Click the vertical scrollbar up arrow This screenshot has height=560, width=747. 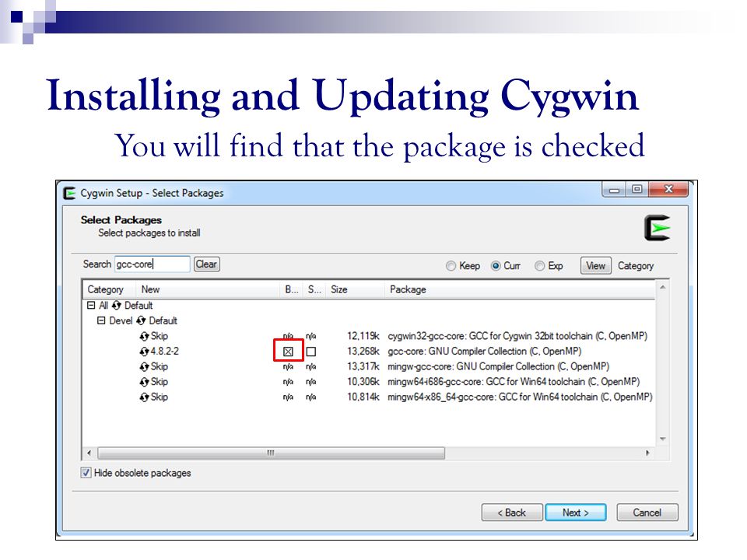(663, 288)
